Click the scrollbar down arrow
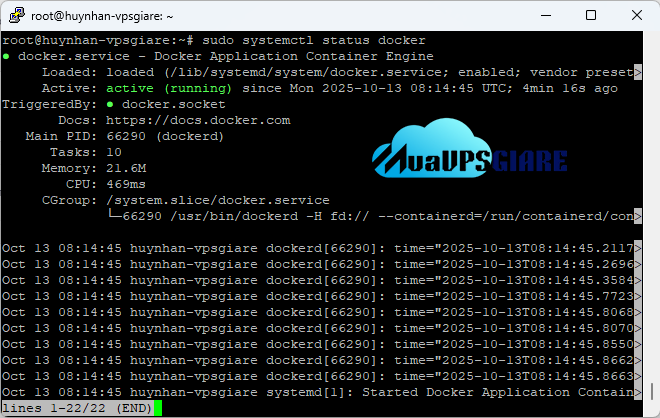 [x=651, y=409]
